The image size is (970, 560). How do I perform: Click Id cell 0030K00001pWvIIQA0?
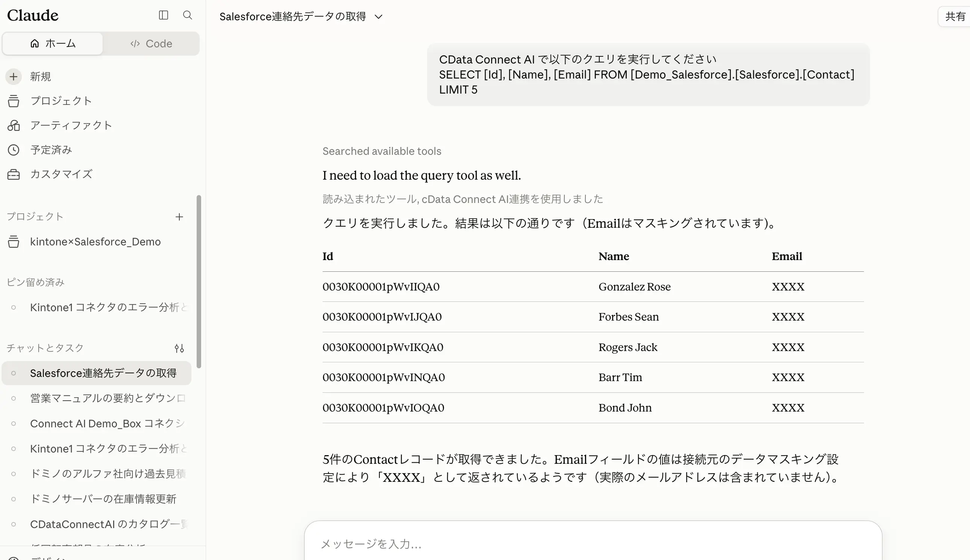click(381, 286)
